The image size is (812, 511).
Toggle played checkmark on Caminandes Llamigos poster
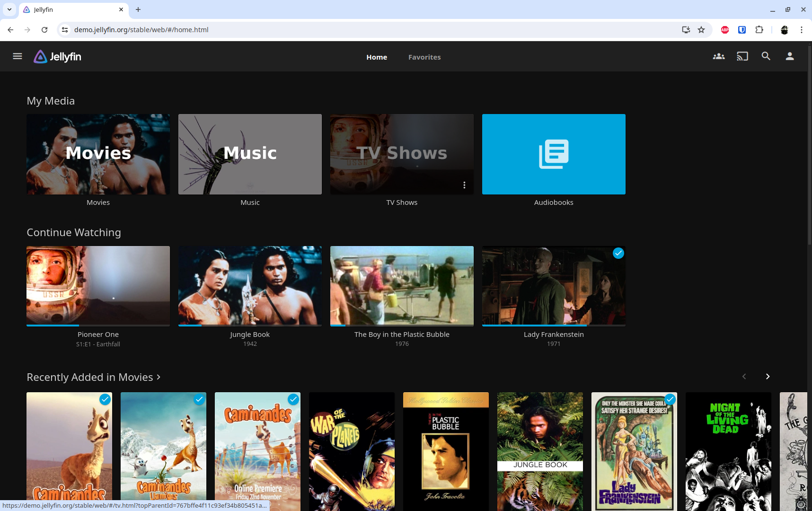click(x=199, y=399)
